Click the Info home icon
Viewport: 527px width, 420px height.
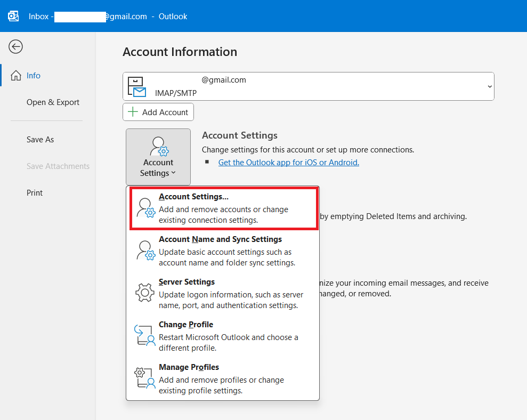(x=16, y=75)
